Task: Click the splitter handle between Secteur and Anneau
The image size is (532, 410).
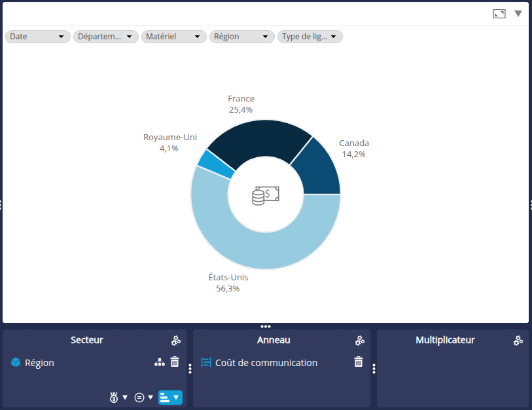Action: [190, 369]
